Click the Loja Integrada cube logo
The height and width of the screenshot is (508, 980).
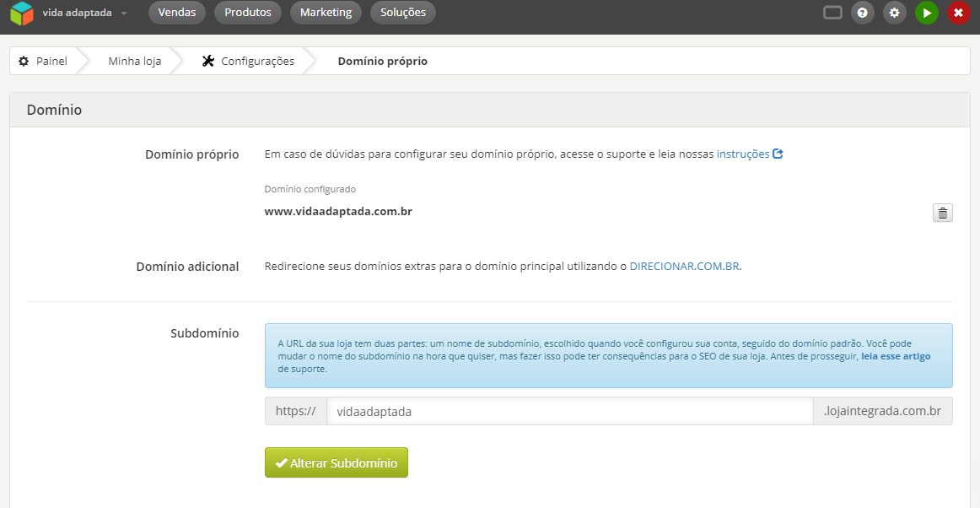click(x=22, y=14)
